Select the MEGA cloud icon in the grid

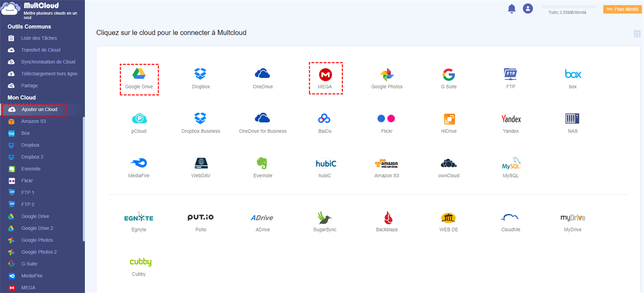point(325,74)
